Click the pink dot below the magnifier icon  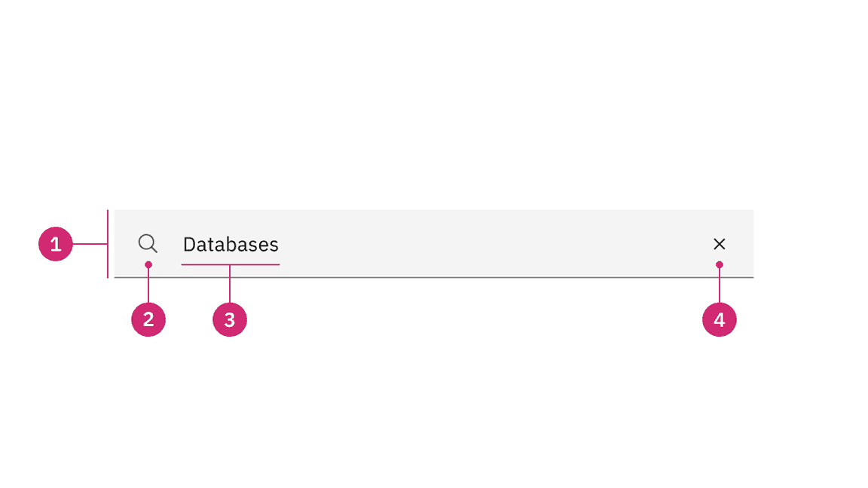tap(148, 264)
